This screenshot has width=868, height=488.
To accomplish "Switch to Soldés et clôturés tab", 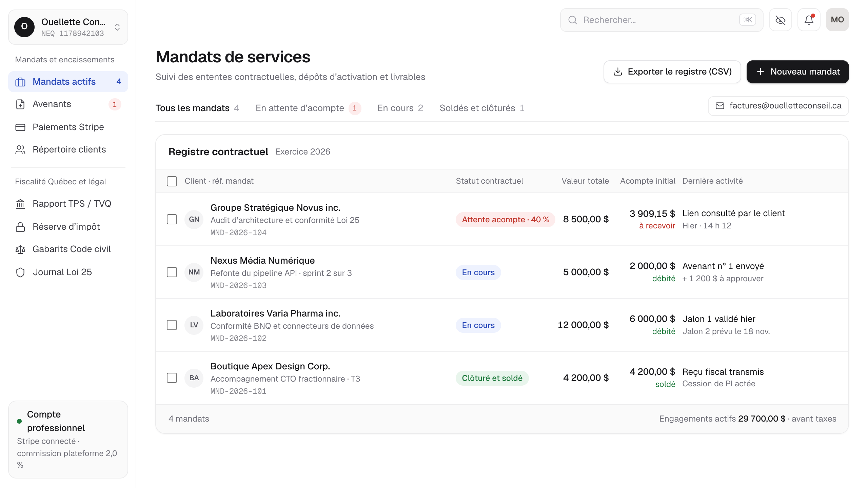I will (482, 108).
